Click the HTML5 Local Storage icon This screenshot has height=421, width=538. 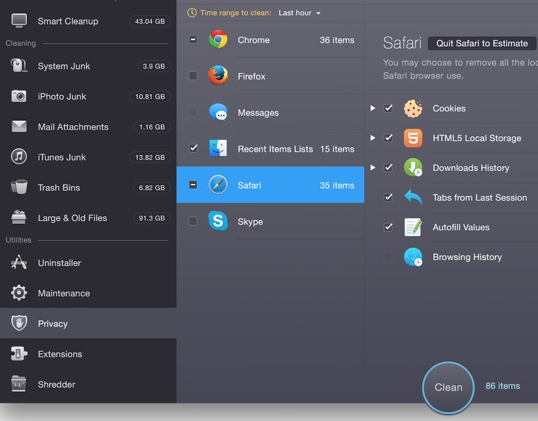[x=413, y=138]
